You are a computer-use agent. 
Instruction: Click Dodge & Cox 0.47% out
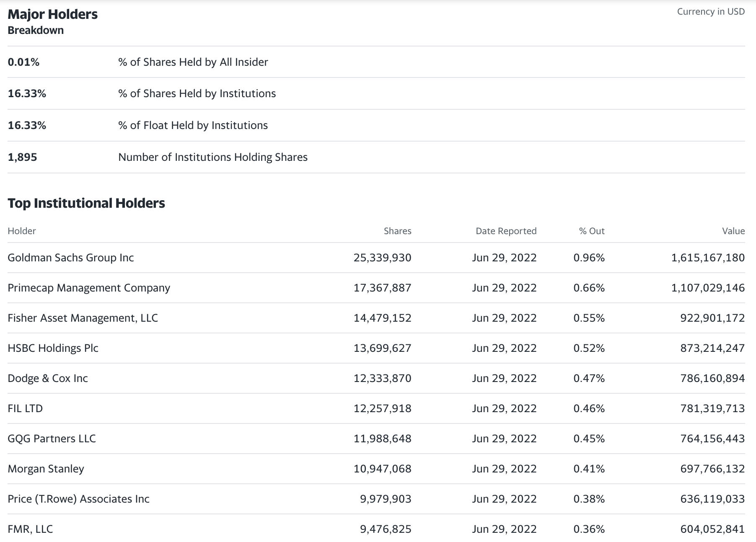589,378
